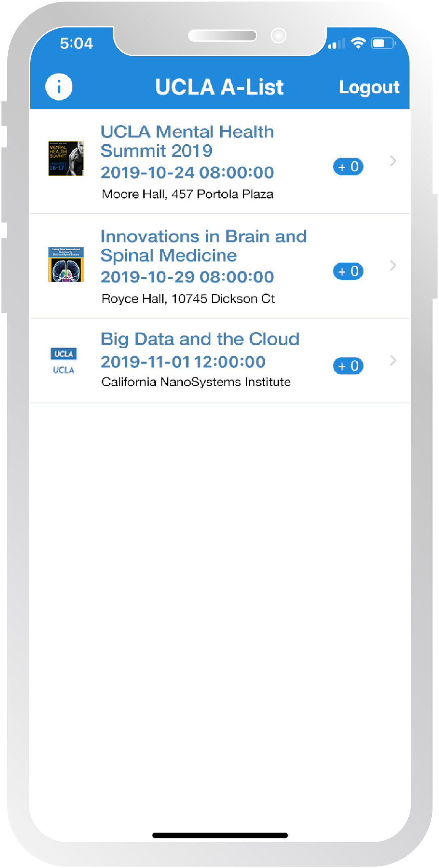Viewport: 439px width, 868px height.
Task: Click Royce Hall, 10745 Dickson Ct address
Action: point(188,299)
